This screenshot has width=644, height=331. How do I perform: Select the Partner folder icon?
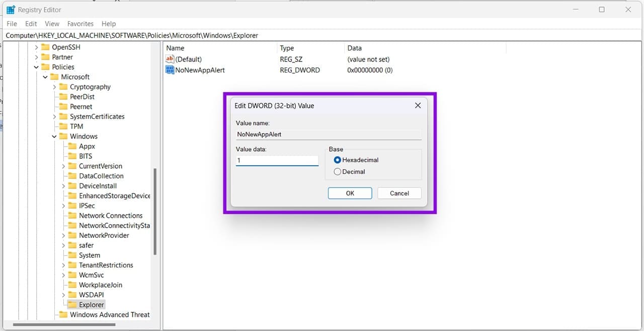point(45,57)
